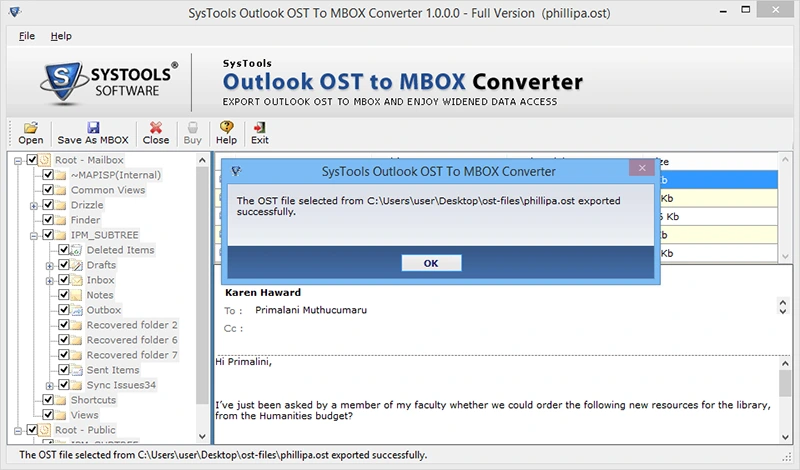This screenshot has width=800, height=470.
Task: Click the SysTools shield logo in header
Action: click(x=63, y=83)
